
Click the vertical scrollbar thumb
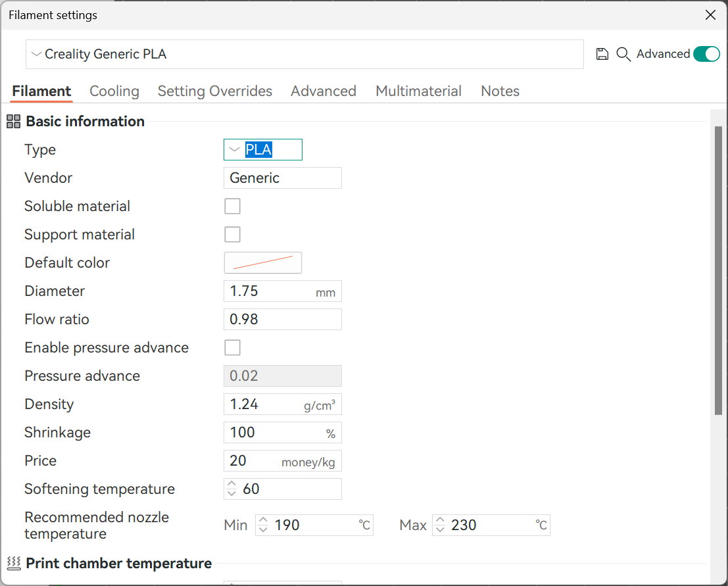click(718, 270)
